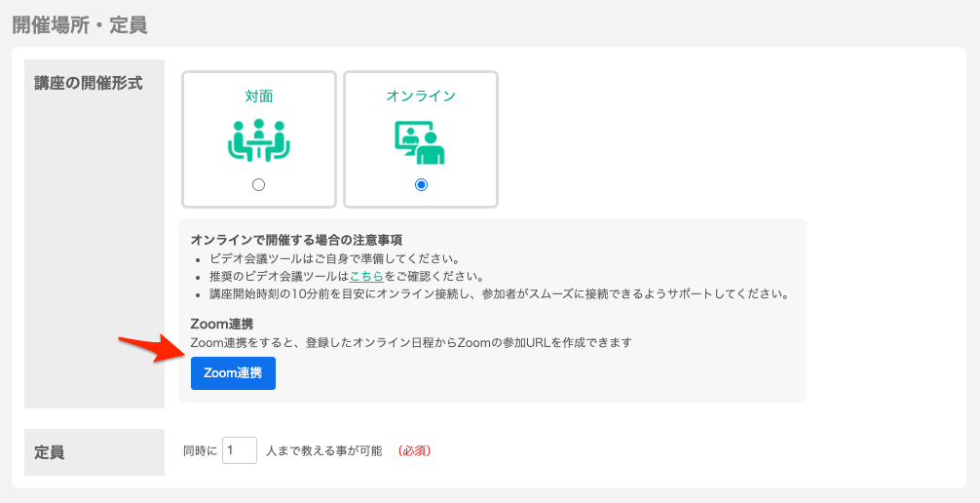Click the 定員 row label
Image resolution: width=980 pixels, height=503 pixels.
(x=49, y=452)
